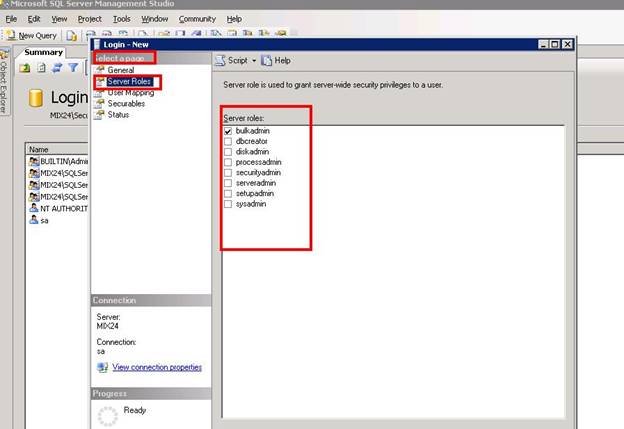Screen dimensions: 624x429
Task: Open the Help menu in the menu bar
Action: [x=234, y=19]
